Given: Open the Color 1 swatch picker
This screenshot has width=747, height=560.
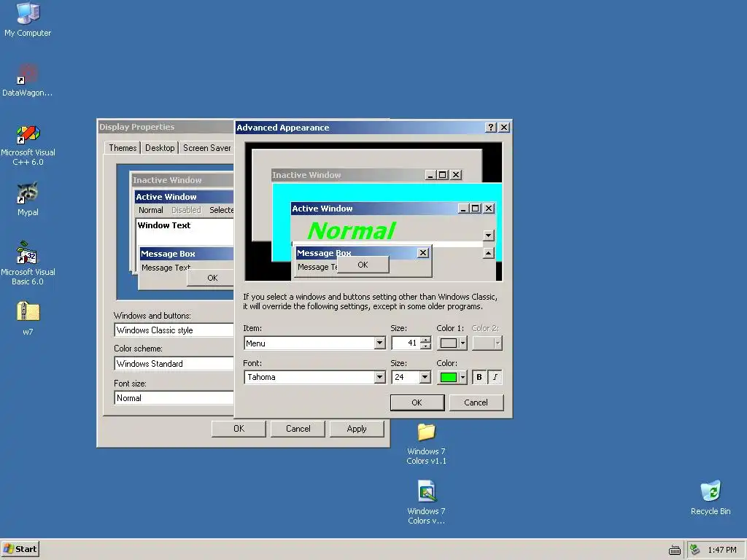Looking at the screenshot, I should coord(452,343).
